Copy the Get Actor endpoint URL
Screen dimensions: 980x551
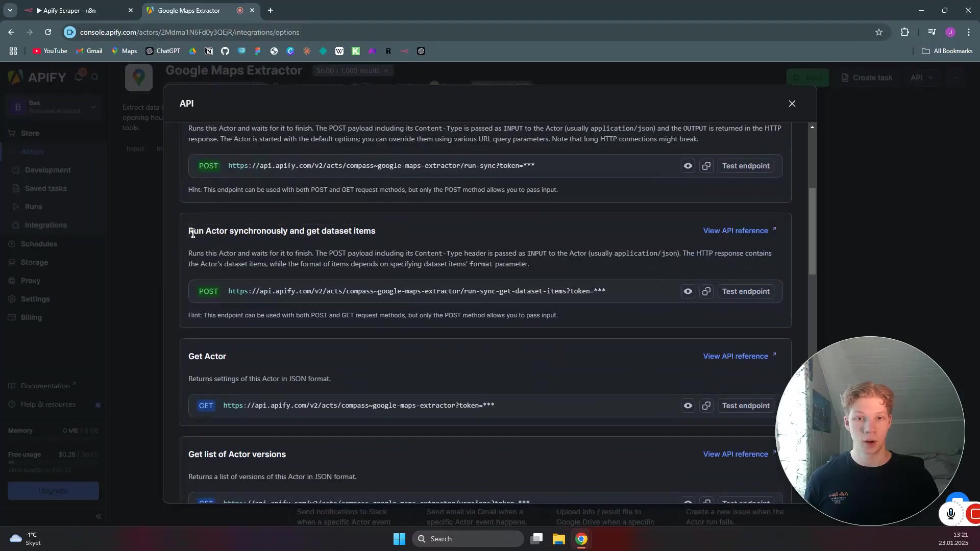coord(706,406)
